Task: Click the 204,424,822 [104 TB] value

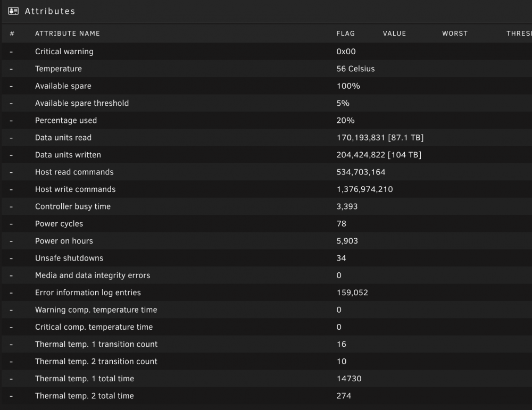Action: (379, 155)
